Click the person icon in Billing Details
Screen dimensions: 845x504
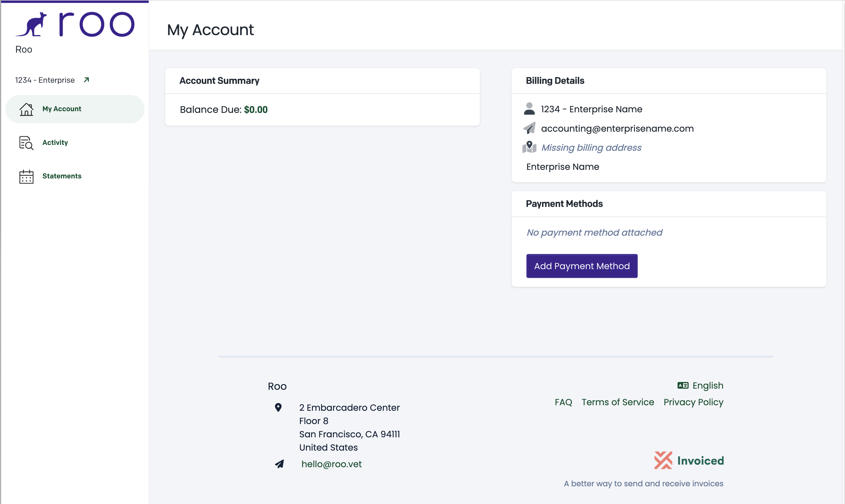[x=529, y=109]
